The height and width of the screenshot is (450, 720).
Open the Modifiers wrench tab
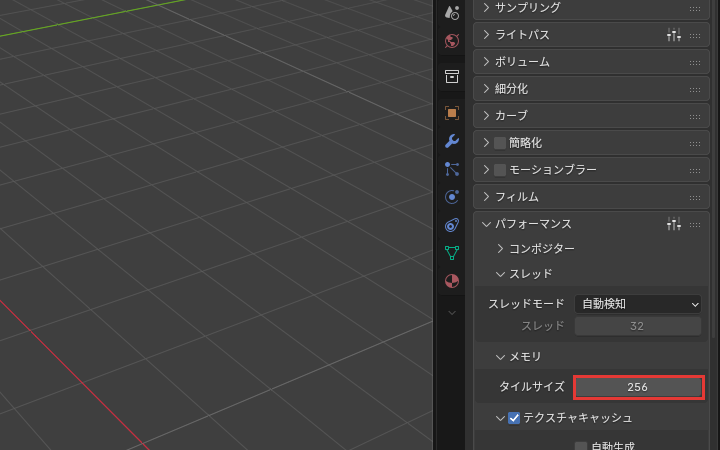452,141
